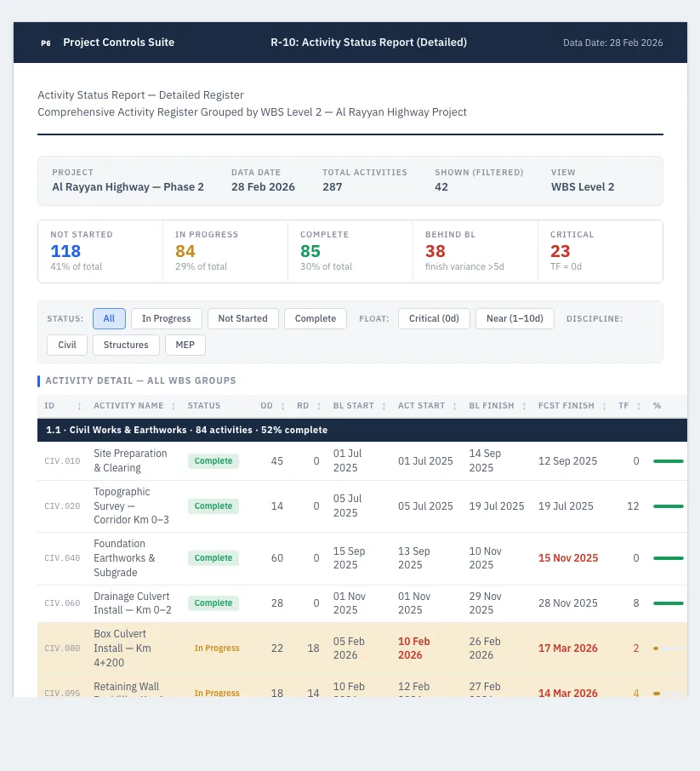This screenshot has width=700, height=771.
Task: Collapse the 1.1 Civil Works & Earthworks group
Action: pos(362,431)
